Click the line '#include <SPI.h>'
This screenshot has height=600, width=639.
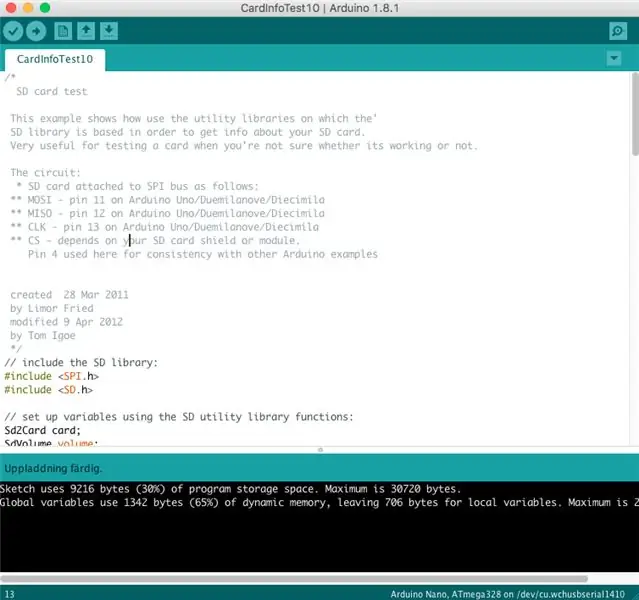[52, 376]
